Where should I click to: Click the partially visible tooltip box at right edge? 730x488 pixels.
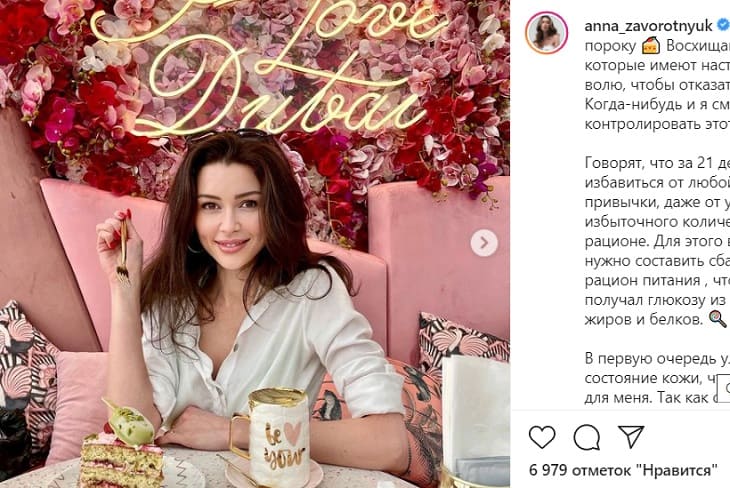pos(724,388)
